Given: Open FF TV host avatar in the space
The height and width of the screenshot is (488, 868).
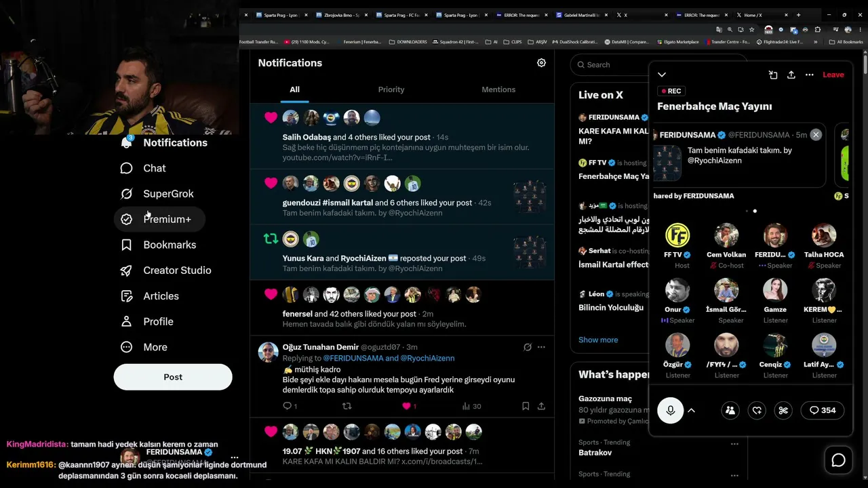Looking at the screenshot, I should tap(677, 235).
